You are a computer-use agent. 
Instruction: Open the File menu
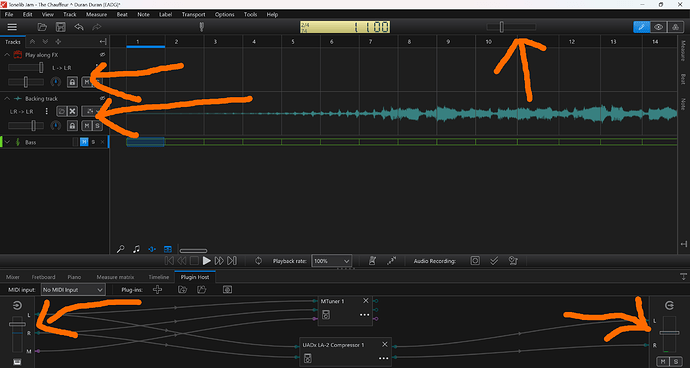[9, 15]
